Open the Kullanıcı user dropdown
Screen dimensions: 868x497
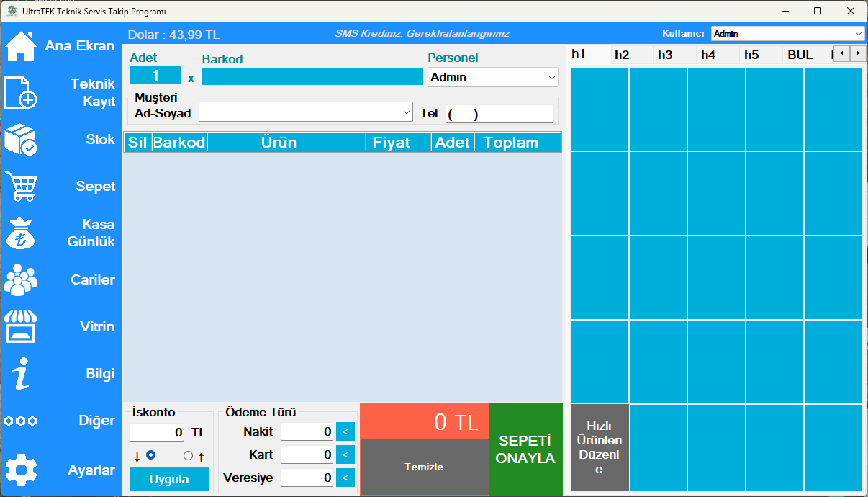click(x=858, y=34)
